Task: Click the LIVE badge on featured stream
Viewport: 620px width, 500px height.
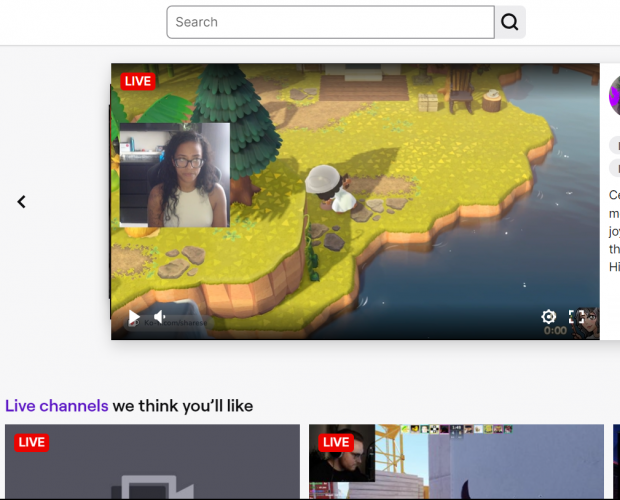Action: tap(138, 81)
